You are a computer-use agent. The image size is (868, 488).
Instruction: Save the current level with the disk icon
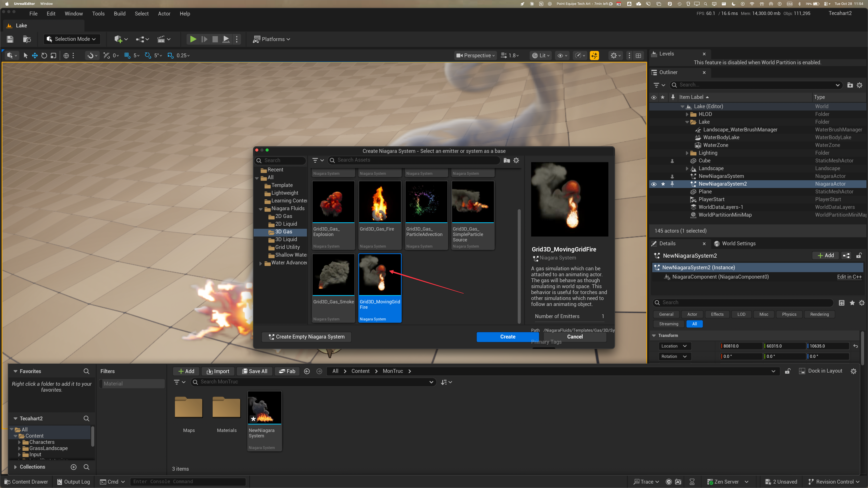tap(10, 39)
